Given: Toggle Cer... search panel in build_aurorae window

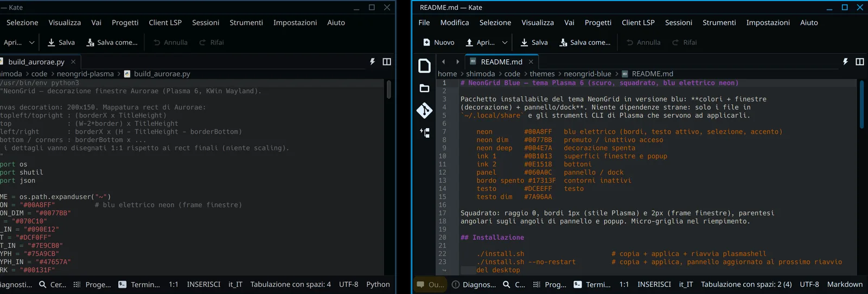Looking at the screenshot, I should coord(53,284).
